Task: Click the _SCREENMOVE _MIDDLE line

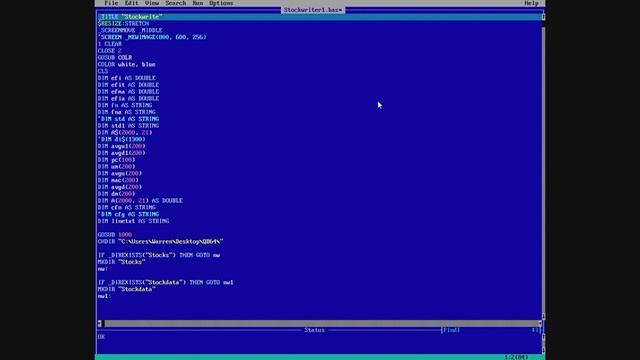Action: pyautogui.click(x=130, y=30)
